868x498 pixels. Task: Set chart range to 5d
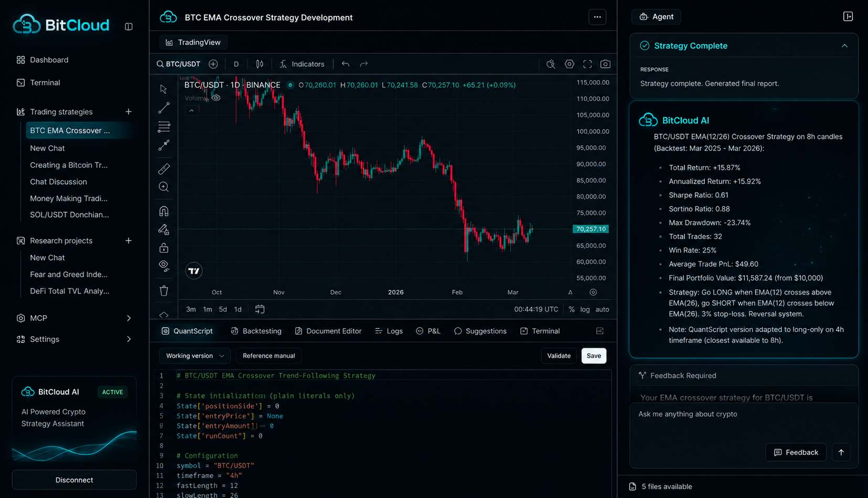223,309
